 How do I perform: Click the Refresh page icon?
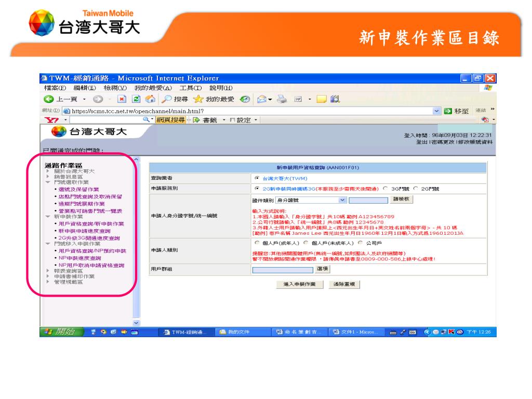coord(136,99)
